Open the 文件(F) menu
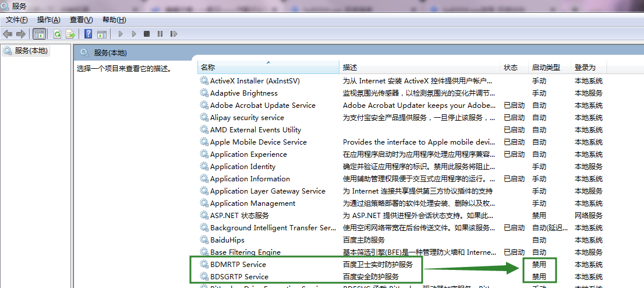Viewport: 644px width, 288px height. pyautogui.click(x=17, y=20)
